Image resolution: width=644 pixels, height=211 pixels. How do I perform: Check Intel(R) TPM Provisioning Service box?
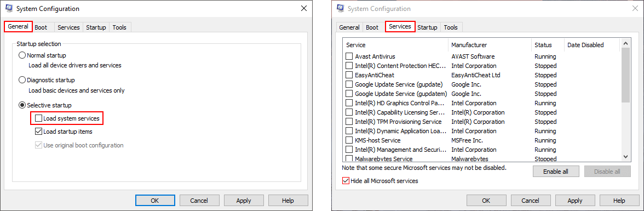[x=349, y=122]
